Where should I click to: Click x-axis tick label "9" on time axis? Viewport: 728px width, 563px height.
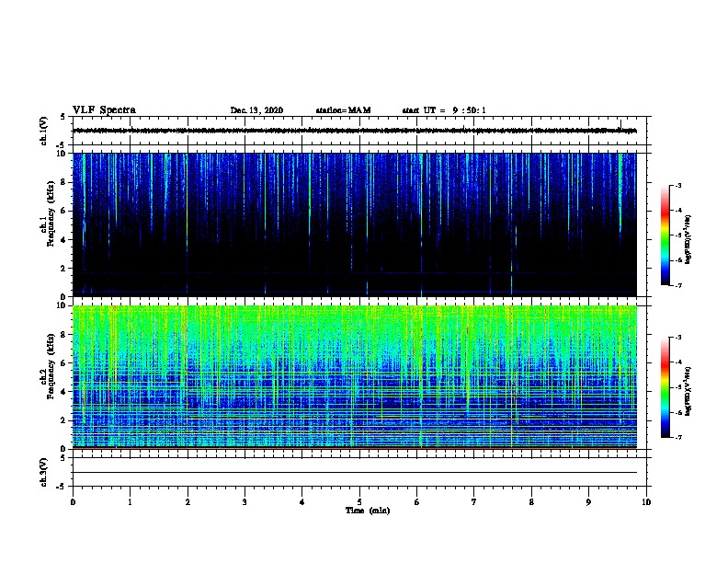(588, 502)
